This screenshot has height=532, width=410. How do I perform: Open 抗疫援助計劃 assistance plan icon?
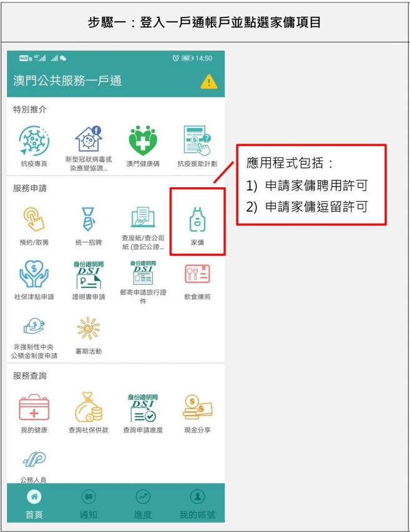click(x=197, y=140)
